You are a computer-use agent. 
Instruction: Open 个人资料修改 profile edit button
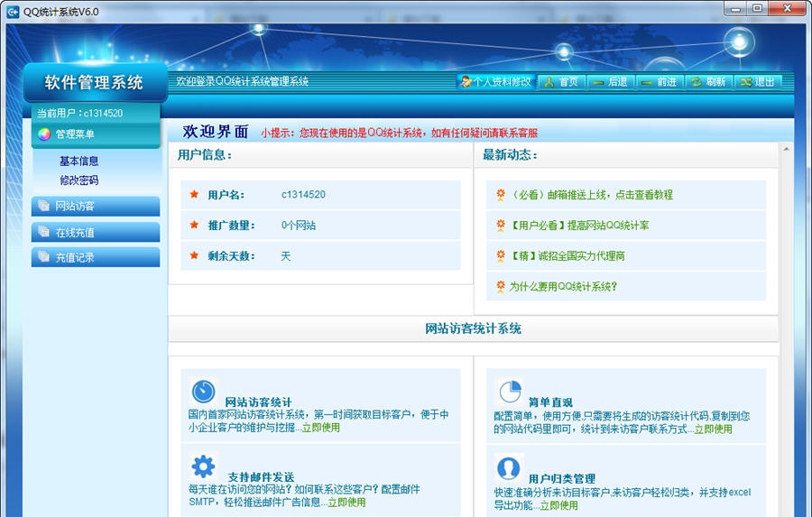click(496, 81)
